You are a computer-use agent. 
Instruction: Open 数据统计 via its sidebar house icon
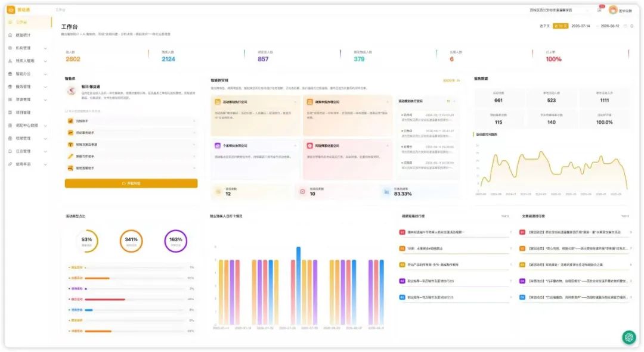click(10, 35)
